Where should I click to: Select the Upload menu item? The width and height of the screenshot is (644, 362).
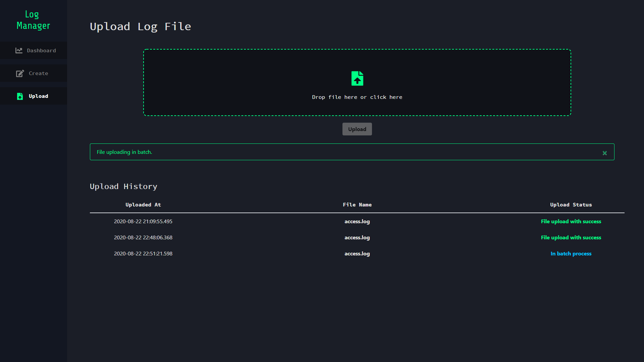(x=38, y=96)
